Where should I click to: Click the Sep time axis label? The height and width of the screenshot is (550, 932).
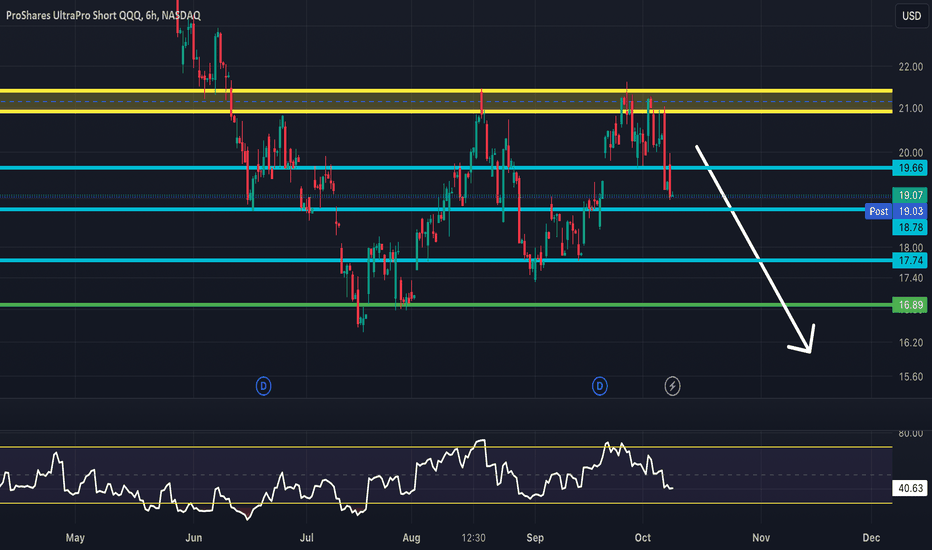(535, 538)
